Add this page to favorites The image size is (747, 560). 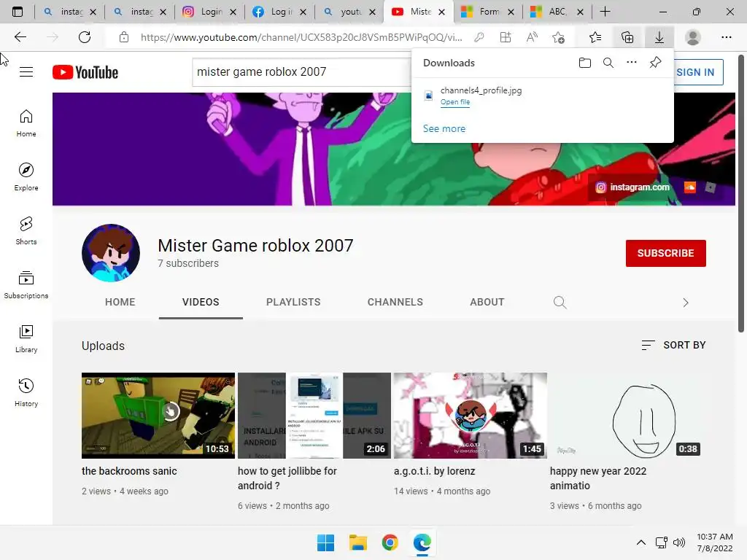click(x=558, y=37)
